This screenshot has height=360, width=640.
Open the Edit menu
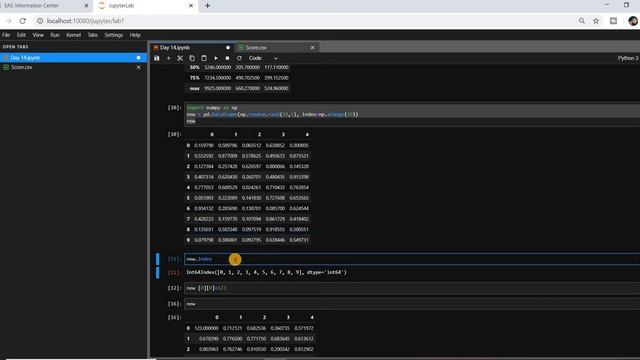21,35
